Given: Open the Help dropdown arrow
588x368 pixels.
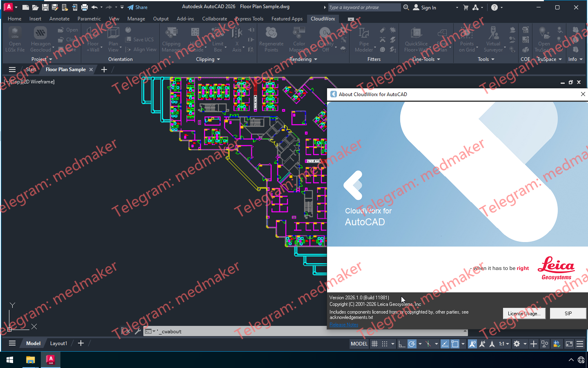Looking at the screenshot, I should click(x=501, y=7).
